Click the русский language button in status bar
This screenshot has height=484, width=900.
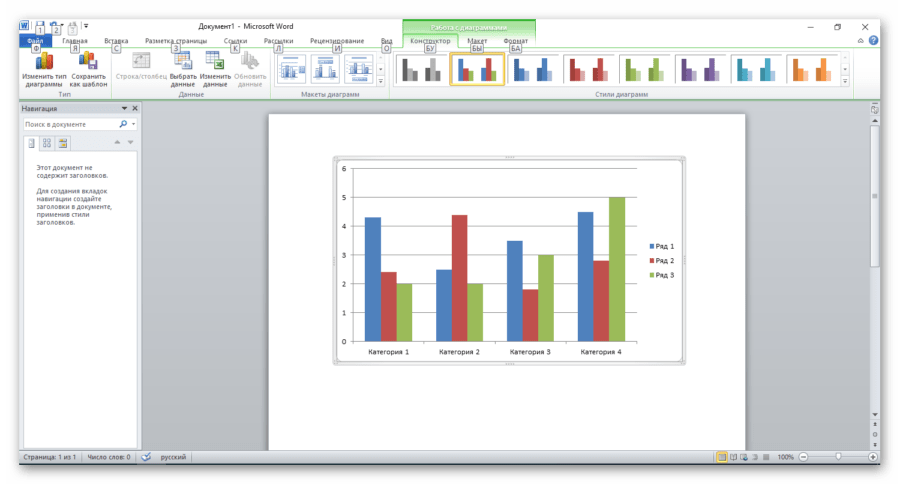(173, 457)
